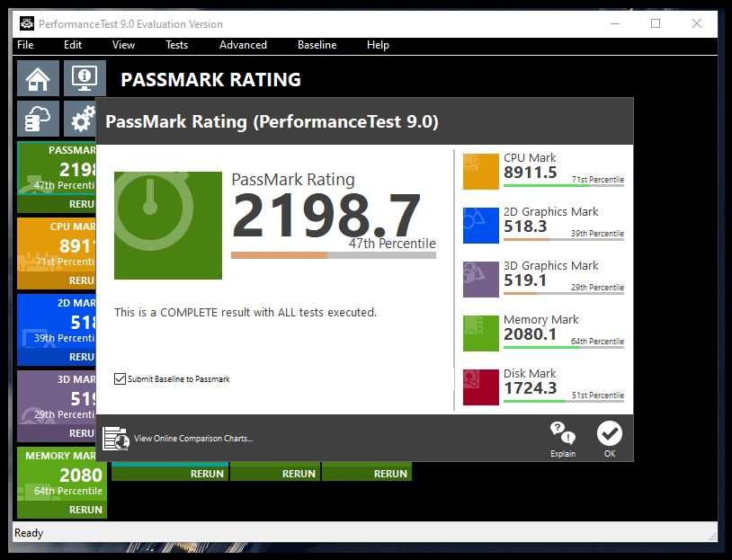The image size is (732, 560).
Task: Open the Advanced menu
Action: (243, 45)
